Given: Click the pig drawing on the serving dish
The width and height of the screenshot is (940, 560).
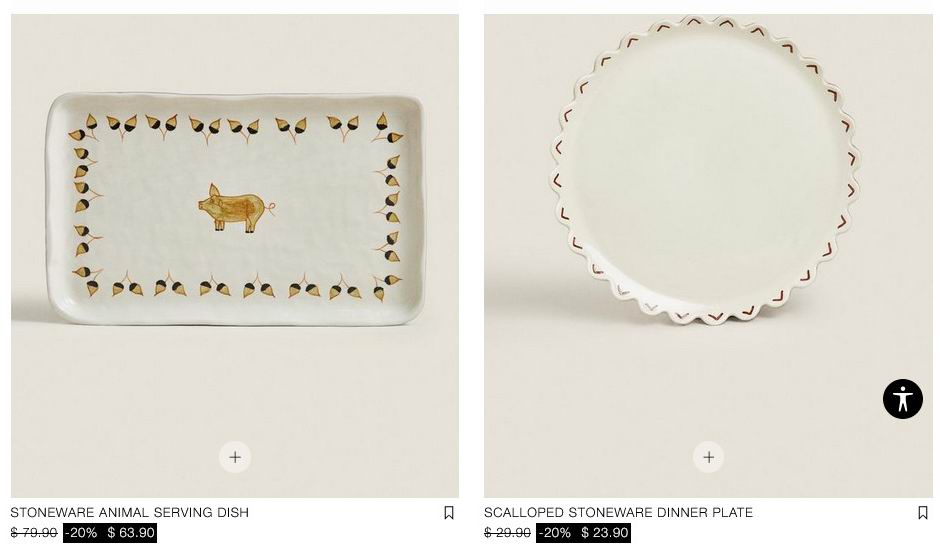Looking at the screenshot, I should 237,207.
